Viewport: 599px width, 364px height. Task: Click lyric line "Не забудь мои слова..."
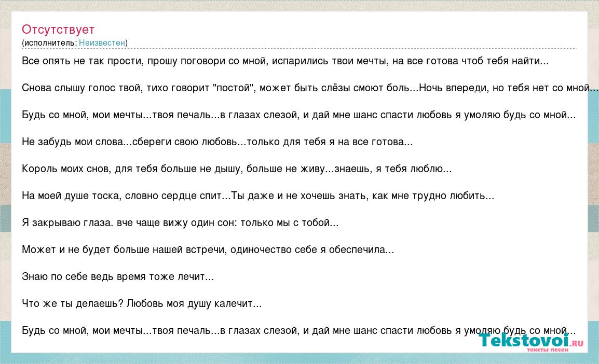coord(217,142)
